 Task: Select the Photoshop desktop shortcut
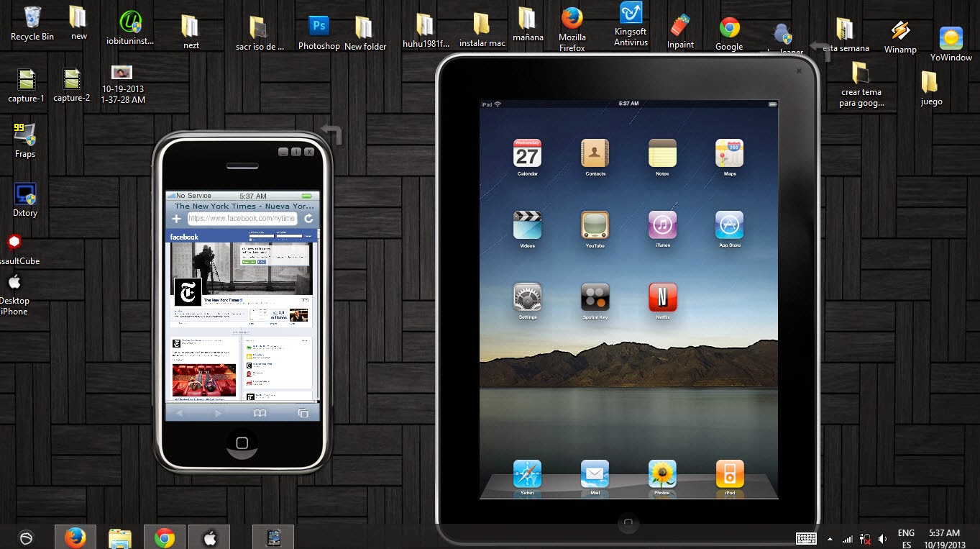click(x=319, y=33)
